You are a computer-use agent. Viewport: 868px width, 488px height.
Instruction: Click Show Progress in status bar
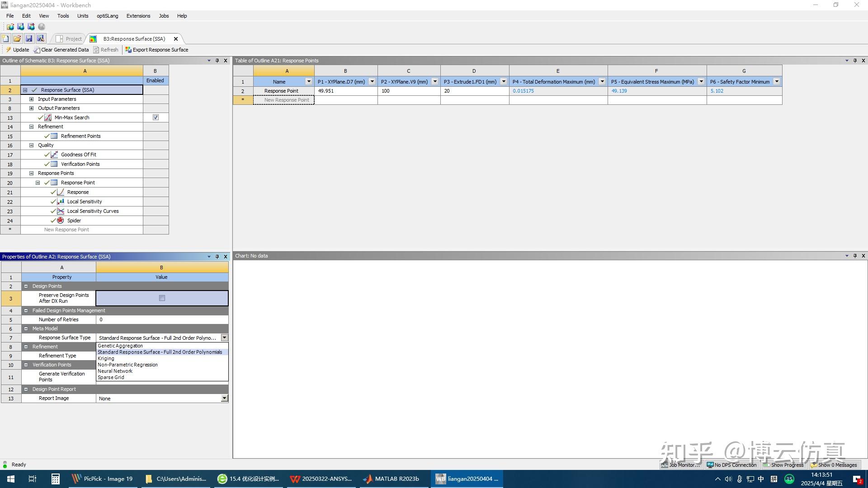[x=783, y=465]
